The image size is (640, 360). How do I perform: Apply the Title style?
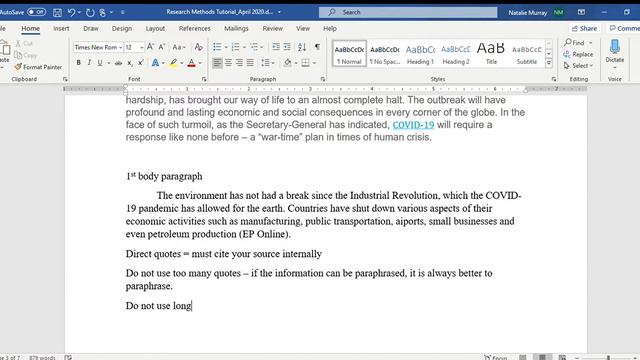point(491,54)
